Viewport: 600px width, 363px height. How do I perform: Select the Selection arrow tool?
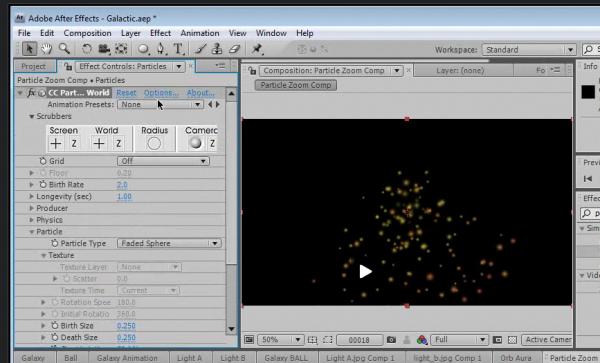[x=29, y=49]
